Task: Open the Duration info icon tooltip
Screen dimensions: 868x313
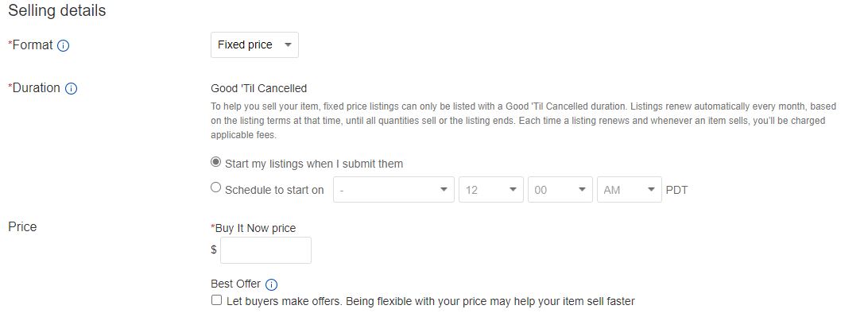Action: point(71,88)
